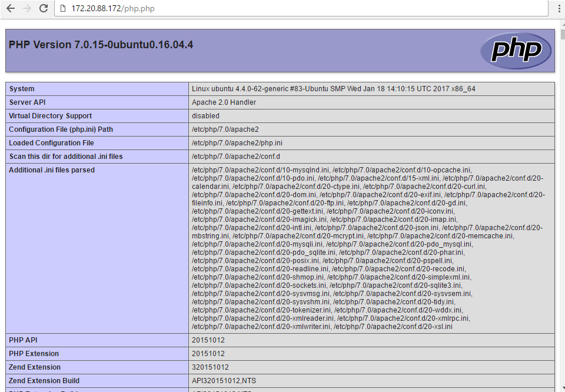
Task: Select the Server API label
Action: pyautogui.click(x=28, y=102)
